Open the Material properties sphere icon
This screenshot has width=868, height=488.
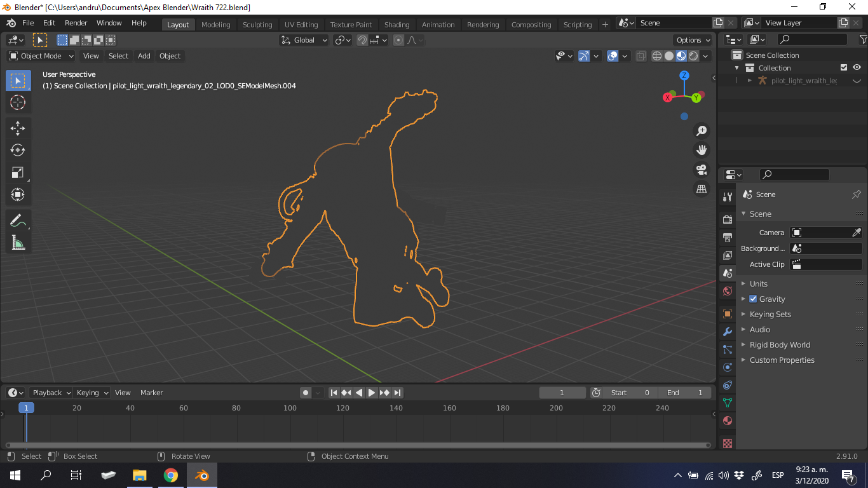(x=728, y=421)
